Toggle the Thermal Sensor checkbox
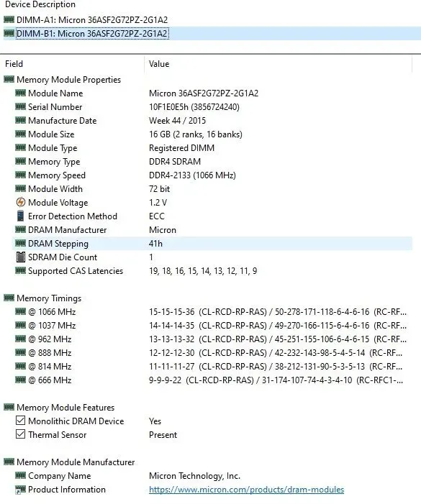The height and width of the screenshot is (504, 421). [20, 434]
